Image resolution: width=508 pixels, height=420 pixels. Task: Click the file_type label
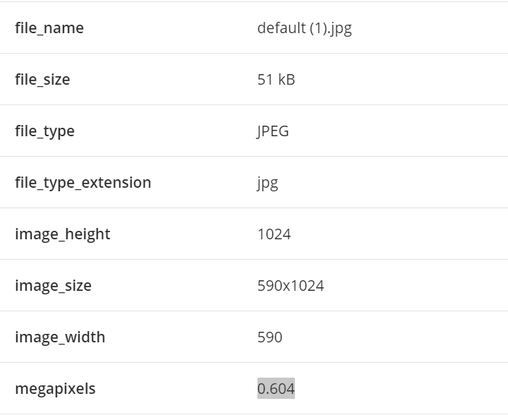tap(44, 131)
